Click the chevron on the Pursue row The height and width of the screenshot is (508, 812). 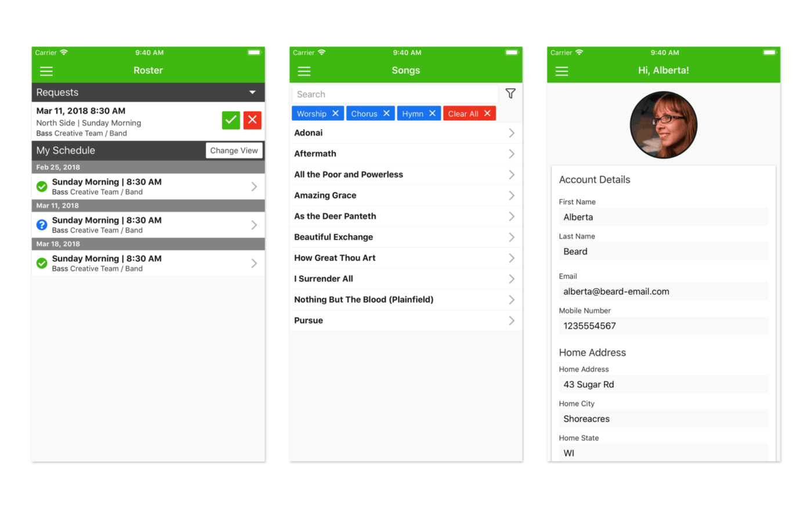(512, 321)
